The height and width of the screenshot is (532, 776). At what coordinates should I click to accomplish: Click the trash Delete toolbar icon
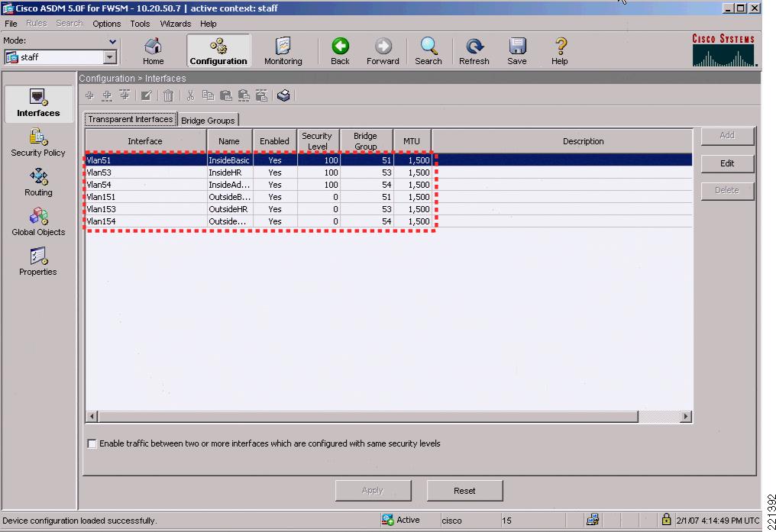tap(168, 95)
